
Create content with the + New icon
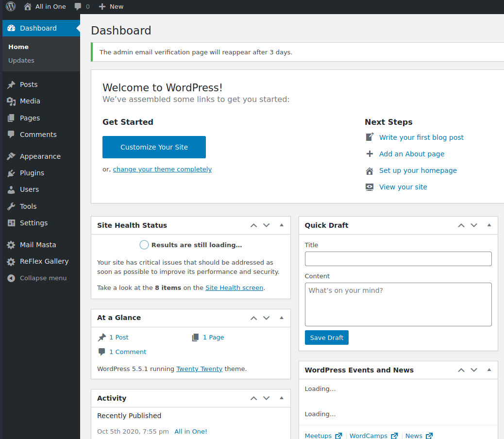[101, 6]
